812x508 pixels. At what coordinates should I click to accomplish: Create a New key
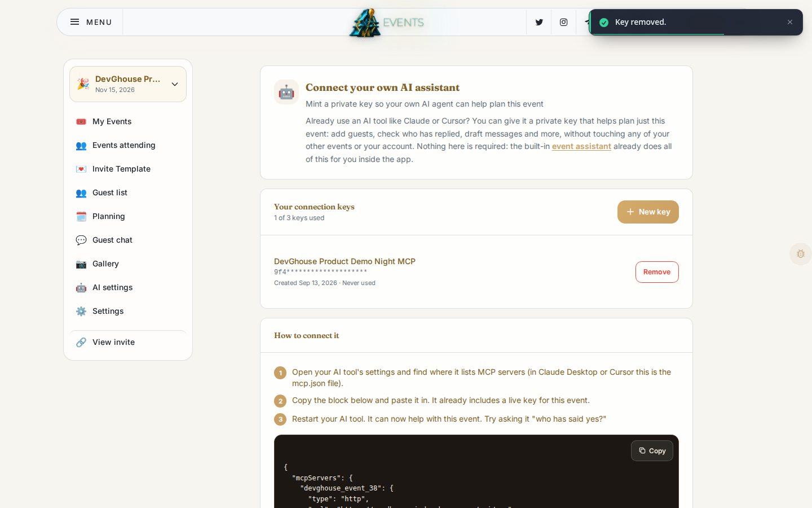(x=648, y=212)
